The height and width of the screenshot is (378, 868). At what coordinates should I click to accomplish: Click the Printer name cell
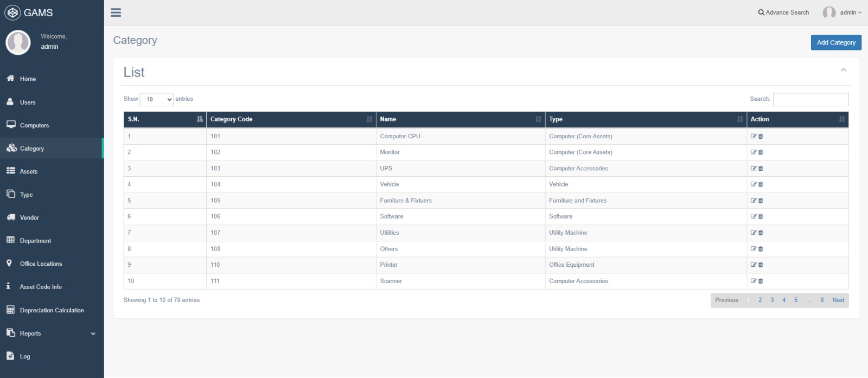coord(461,265)
